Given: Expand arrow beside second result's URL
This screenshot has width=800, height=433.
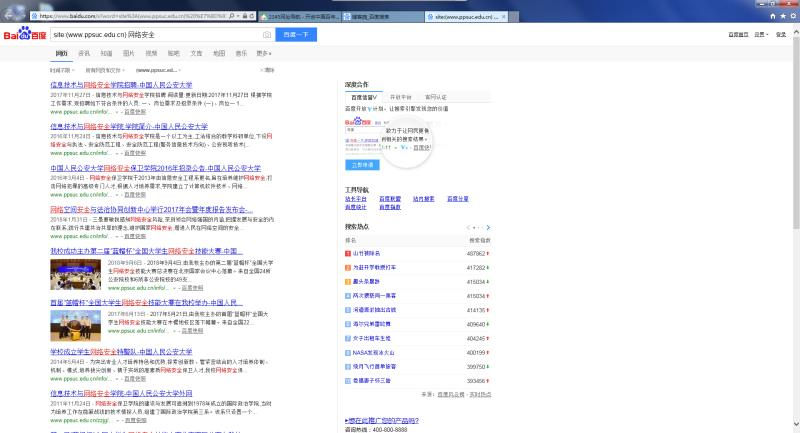Looking at the screenshot, I should click(x=117, y=154).
